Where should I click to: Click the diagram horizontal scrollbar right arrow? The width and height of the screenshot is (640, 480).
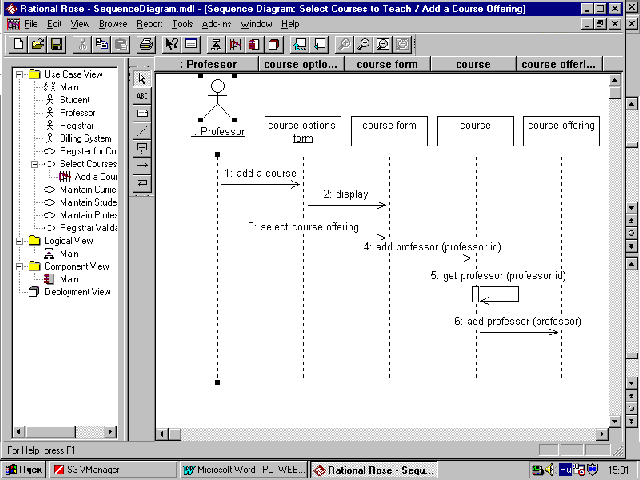click(x=602, y=434)
